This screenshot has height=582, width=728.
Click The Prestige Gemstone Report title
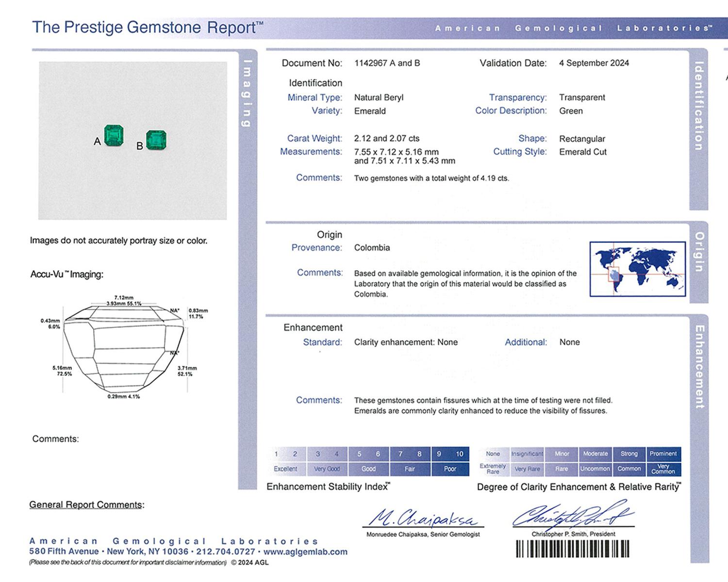(148, 27)
